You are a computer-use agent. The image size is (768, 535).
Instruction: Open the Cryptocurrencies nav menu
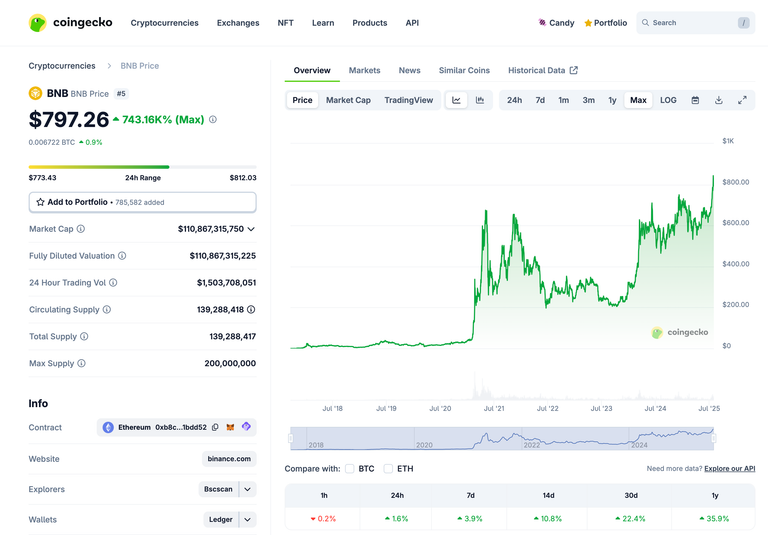coord(165,23)
